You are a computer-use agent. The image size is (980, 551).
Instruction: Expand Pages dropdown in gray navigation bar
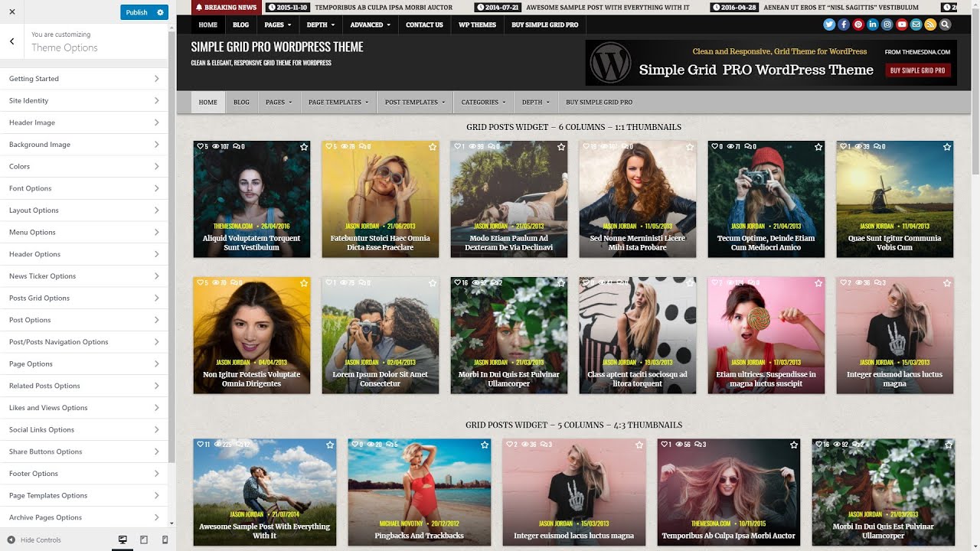click(279, 102)
